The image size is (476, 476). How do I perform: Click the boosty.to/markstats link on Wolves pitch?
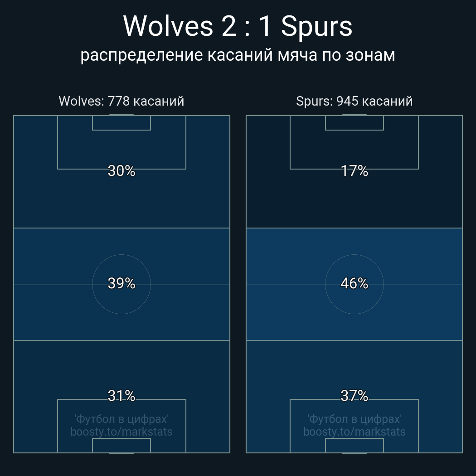point(121,432)
